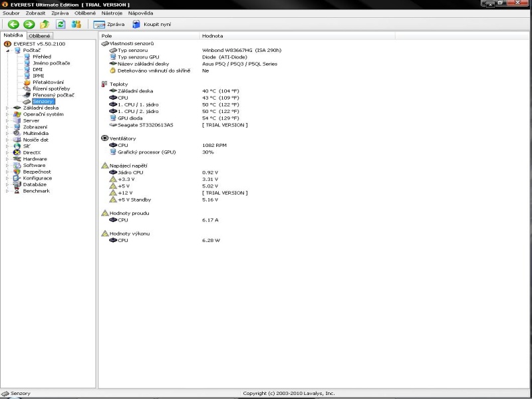Click the Refresh toolbar icon
Screen dimensions: 532x399
[61, 25]
